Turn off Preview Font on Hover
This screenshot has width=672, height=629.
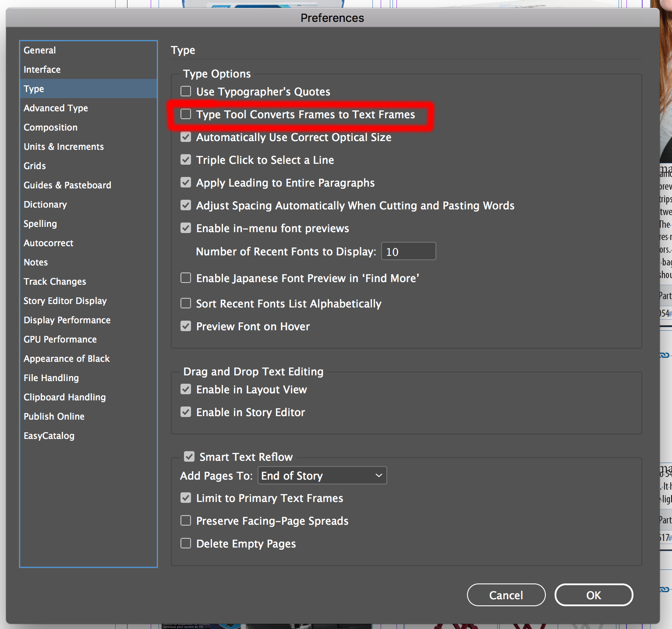185,326
